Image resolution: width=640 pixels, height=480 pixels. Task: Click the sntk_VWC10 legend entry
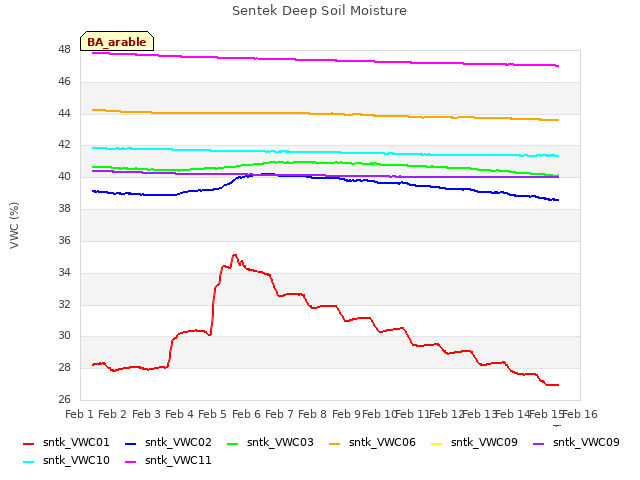[x=67, y=460]
